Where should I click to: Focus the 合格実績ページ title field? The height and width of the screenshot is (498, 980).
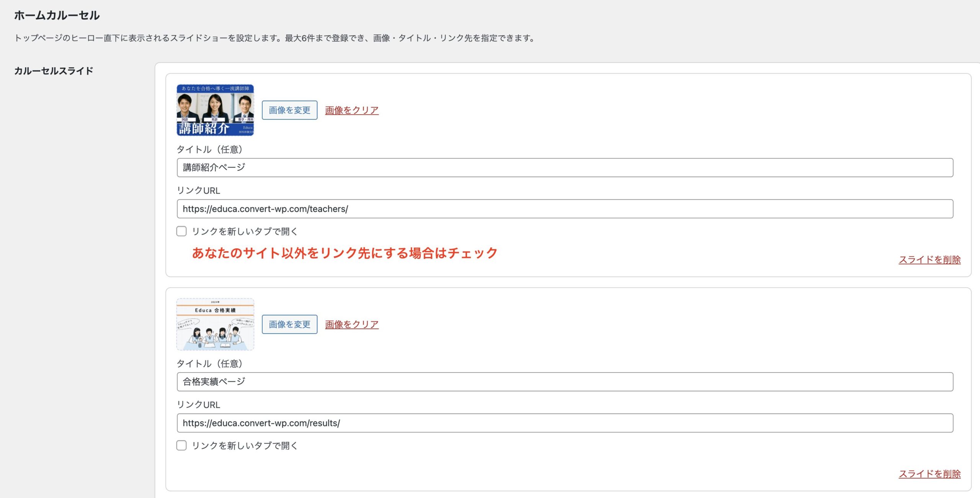click(565, 382)
